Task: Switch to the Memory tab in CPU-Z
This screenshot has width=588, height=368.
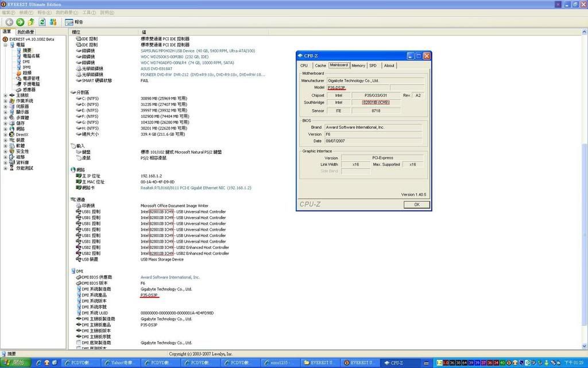Action: pos(358,66)
